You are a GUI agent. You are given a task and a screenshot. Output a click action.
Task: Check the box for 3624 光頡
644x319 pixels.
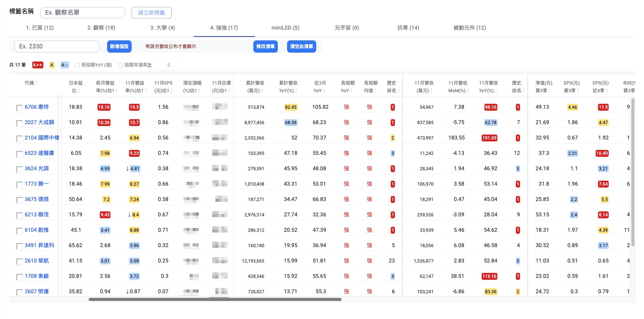coord(20,169)
